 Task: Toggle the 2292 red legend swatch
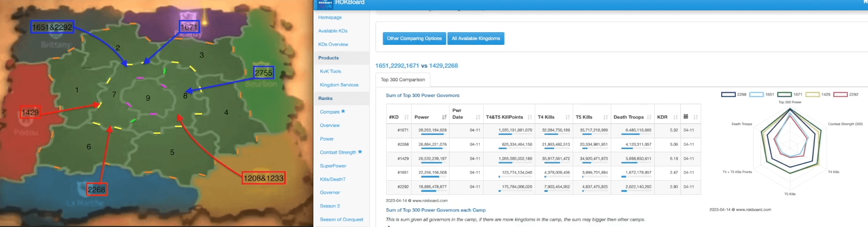(840, 94)
